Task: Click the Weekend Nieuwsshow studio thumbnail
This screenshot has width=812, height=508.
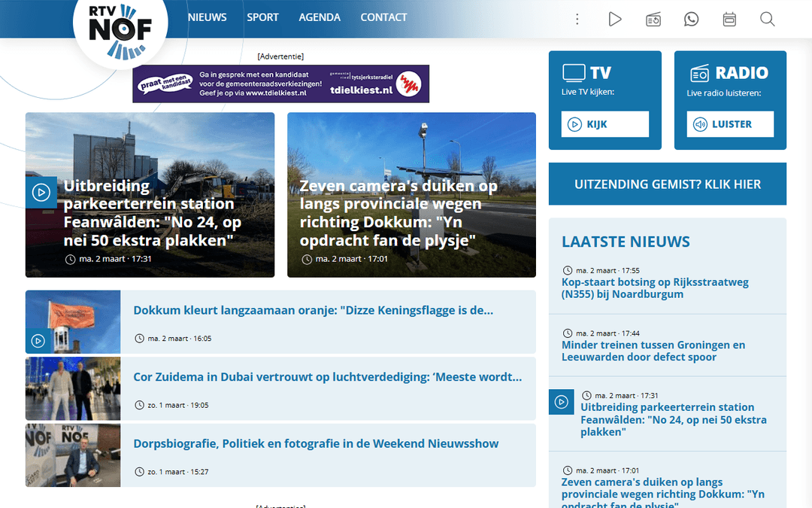Action: tap(73, 455)
